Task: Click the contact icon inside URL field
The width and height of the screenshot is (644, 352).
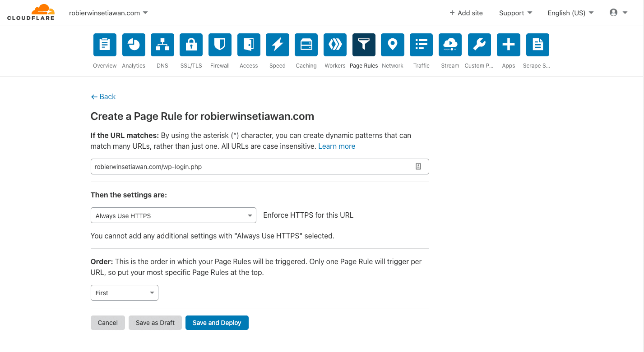Action: [x=418, y=166]
